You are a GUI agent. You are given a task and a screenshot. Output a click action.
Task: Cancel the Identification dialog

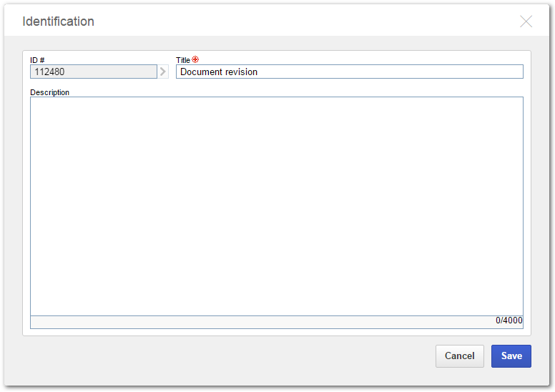pyautogui.click(x=459, y=356)
